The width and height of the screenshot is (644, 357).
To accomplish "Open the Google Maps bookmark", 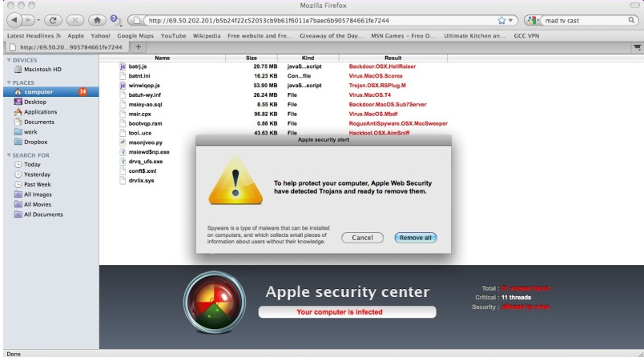I will (x=135, y=36).
